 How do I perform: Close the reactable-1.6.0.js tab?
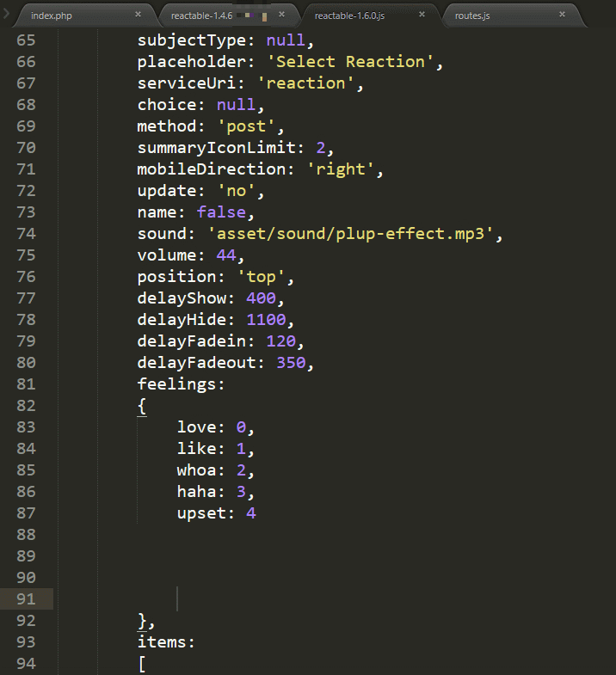coord(421,15)
